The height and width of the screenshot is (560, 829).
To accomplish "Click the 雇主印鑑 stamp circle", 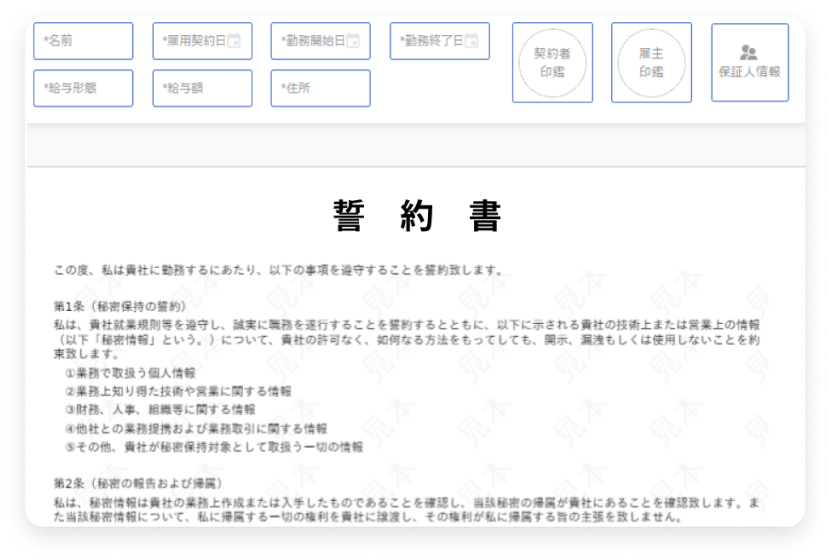I will pos(651,62).
